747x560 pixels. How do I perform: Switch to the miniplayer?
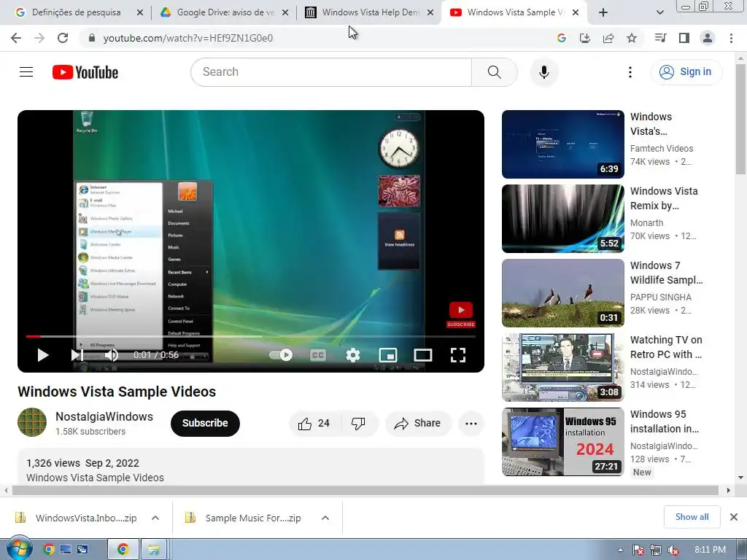[388, 355]
